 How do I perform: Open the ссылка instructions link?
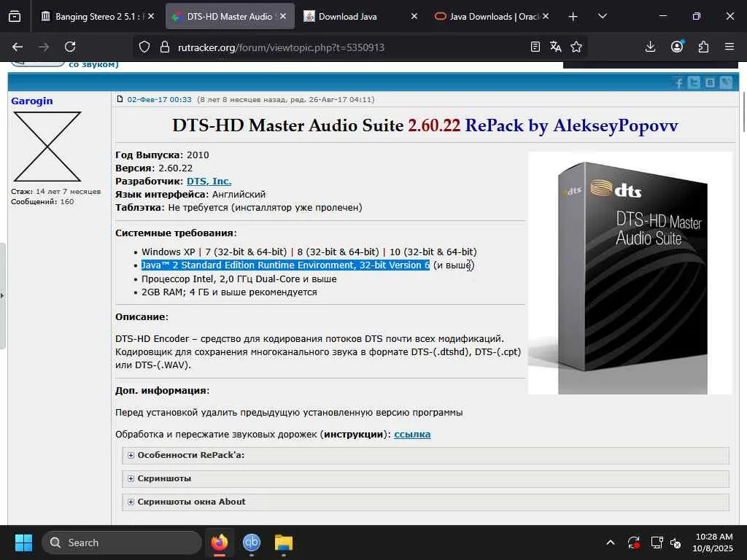pos(412,435)
